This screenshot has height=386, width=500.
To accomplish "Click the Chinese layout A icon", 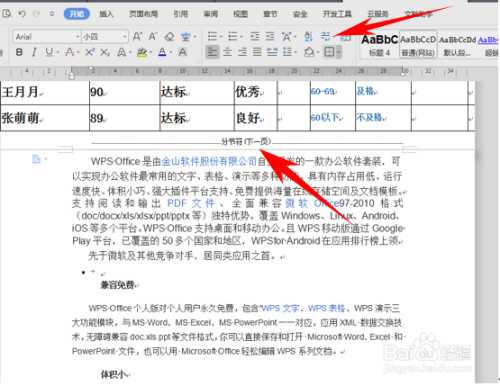I will pyautogui.click(x=286, y=36).
